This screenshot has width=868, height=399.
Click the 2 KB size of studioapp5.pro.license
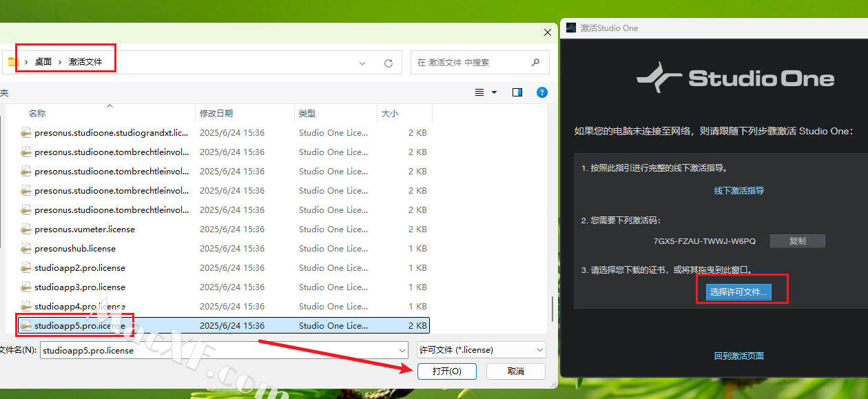pos(417,325)
